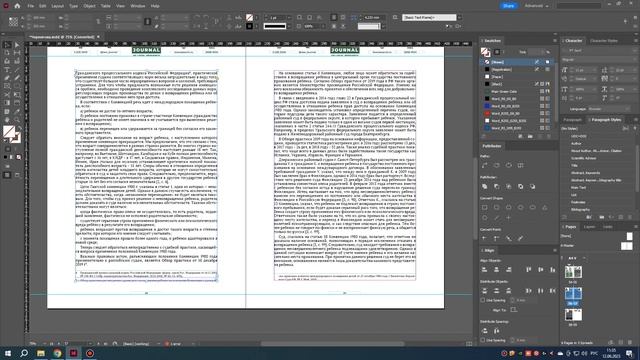Select the Scissors tool

pyautogui.click(x=7, y=95)
